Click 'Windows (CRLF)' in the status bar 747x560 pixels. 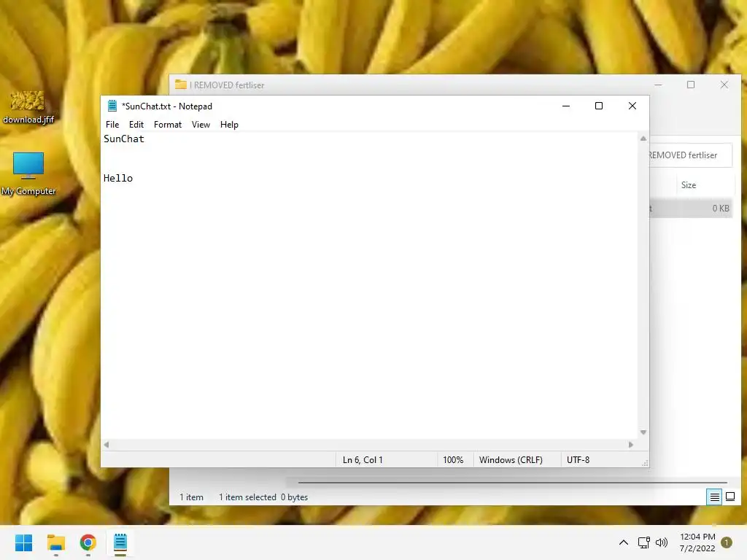coord(511,460)
